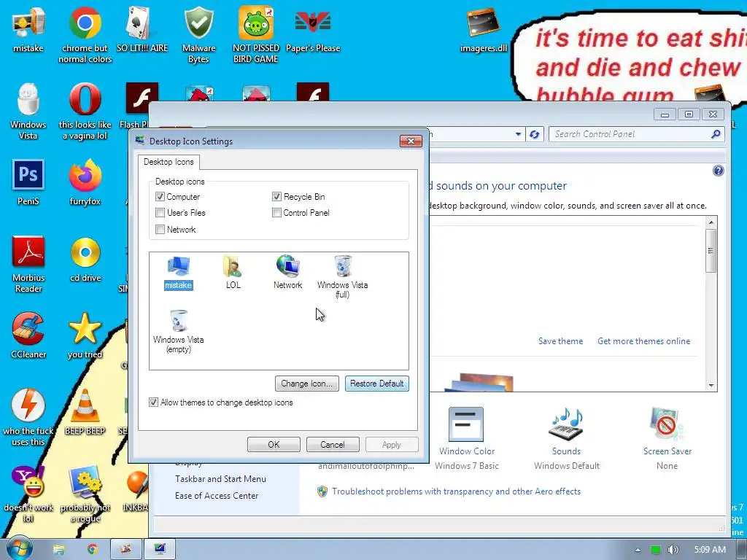Viewport: 747px width, 560px height.
Task: Select the LOL user files icon
Action: pyautogui.click(x=233, y=273)
